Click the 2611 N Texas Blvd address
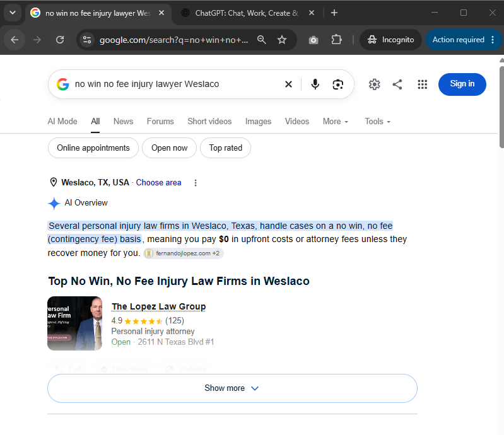The width and height of the screenshot is (504, 435). point(176,342)
